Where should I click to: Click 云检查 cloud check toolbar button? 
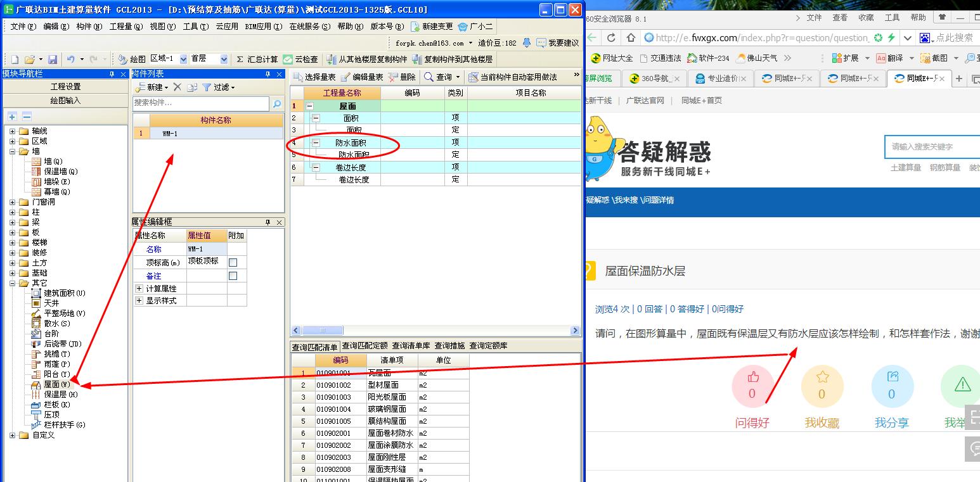300,59
